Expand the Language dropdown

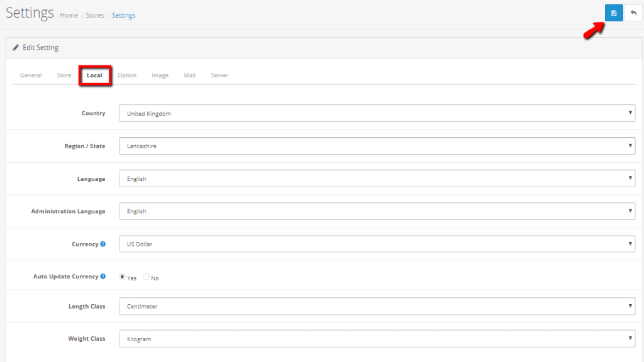[377, 178]
